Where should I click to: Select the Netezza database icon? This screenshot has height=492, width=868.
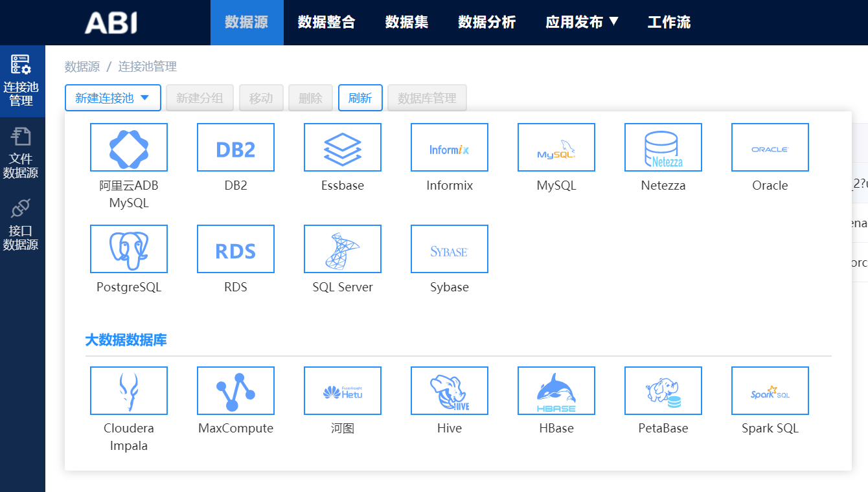coord(663,148)
